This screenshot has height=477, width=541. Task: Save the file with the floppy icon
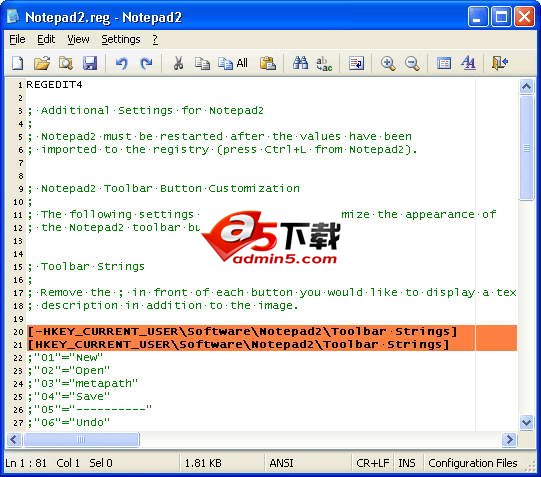point(90,63)
